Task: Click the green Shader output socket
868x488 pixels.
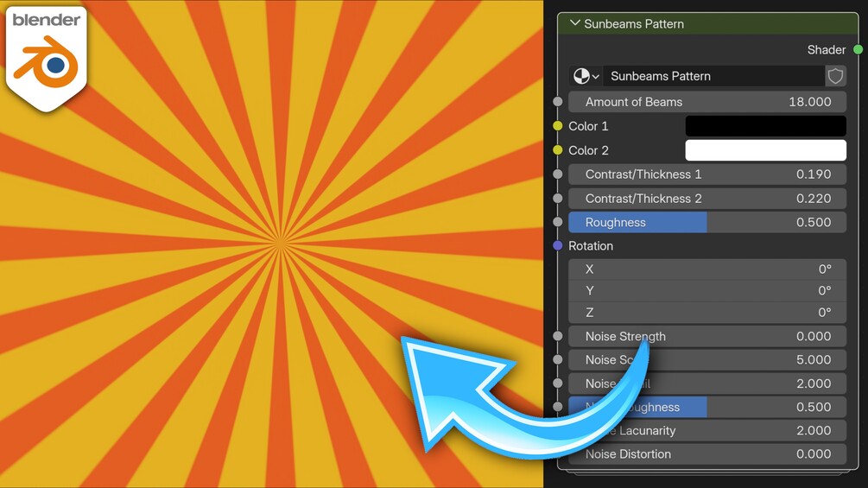Action: click(x=858, y=49)
